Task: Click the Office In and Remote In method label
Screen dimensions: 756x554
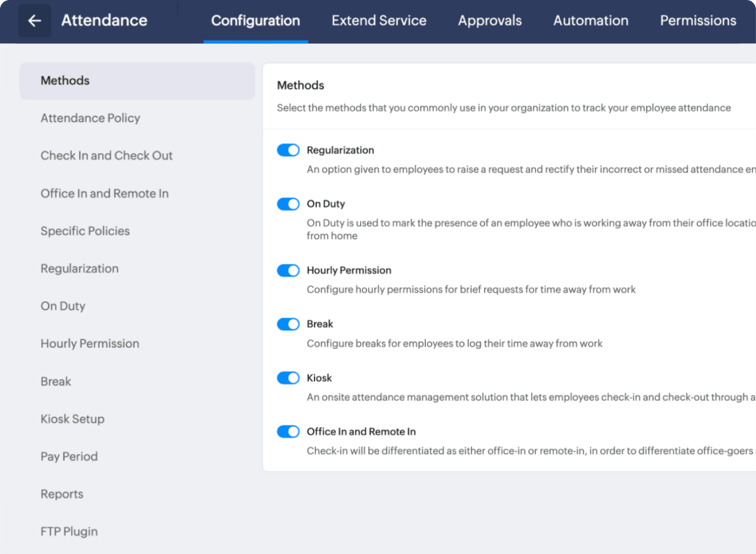Action: click(x=361, y=432)
